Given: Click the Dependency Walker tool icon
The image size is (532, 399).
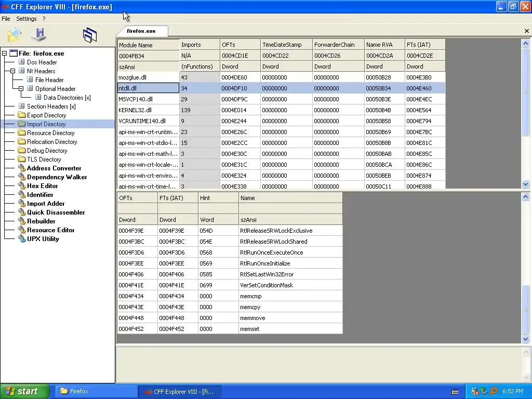Looking at the screenshot, I should pos(22,177).
